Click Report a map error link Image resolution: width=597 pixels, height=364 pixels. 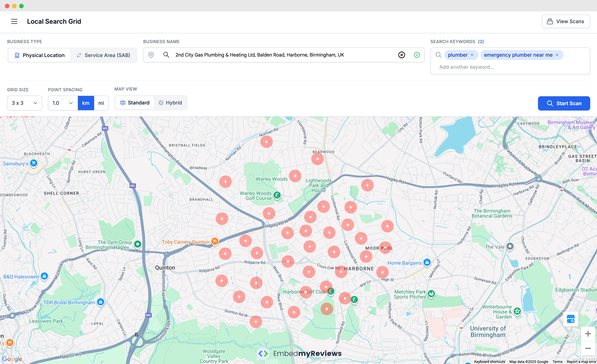[x=581, y=362]
